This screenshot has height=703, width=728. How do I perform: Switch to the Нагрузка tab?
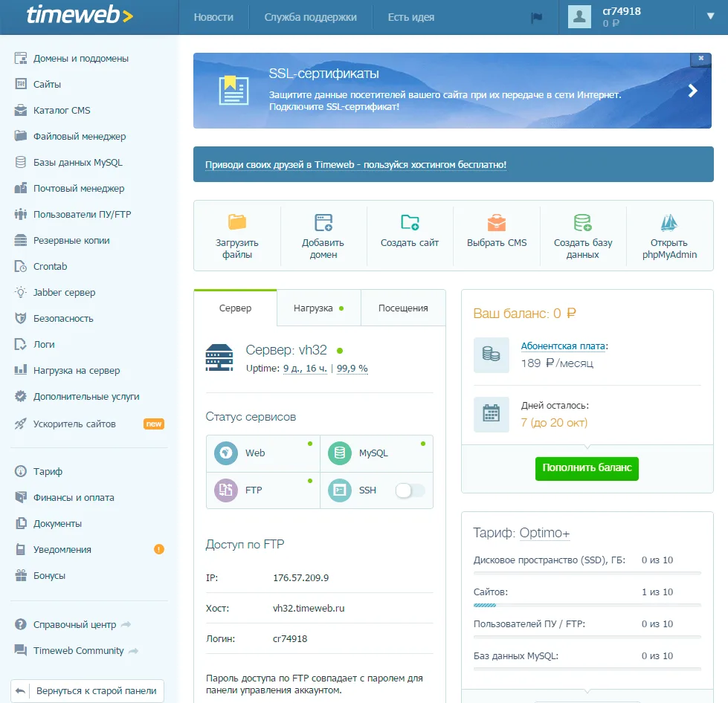[x=318, y=308]
